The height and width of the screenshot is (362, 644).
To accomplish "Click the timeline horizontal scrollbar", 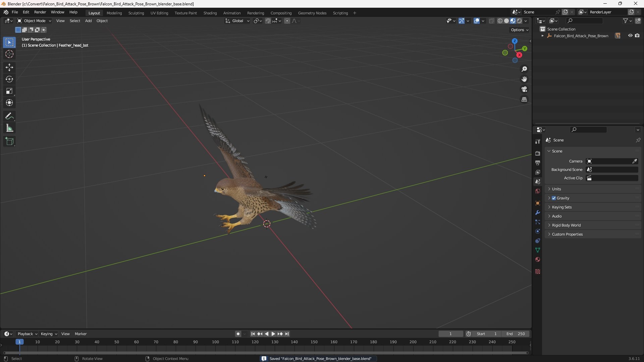I will tap(266, 353).
